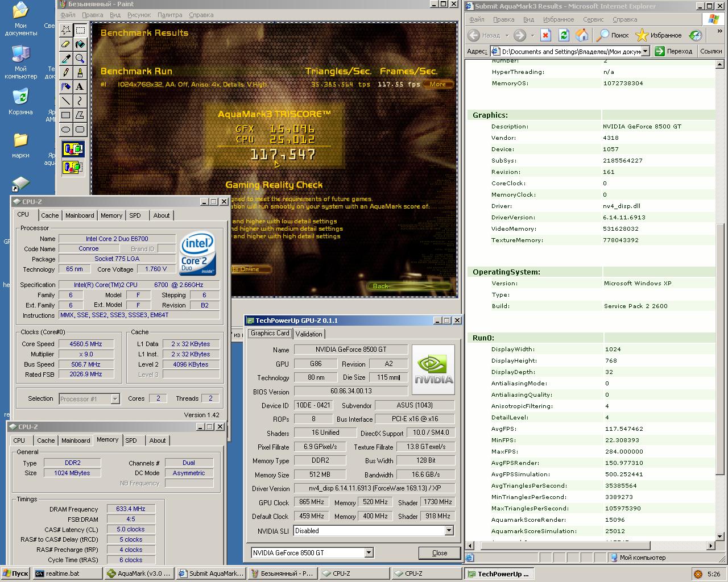Click the Back arrow in Internet Explorer
The width and height of the screenshot is (728, 582).
pos(474,35)
